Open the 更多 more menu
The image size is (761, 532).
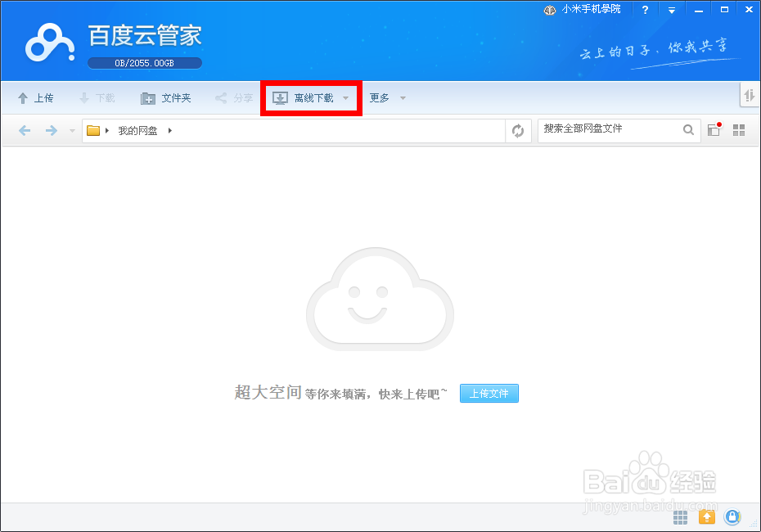click(379, 98)
